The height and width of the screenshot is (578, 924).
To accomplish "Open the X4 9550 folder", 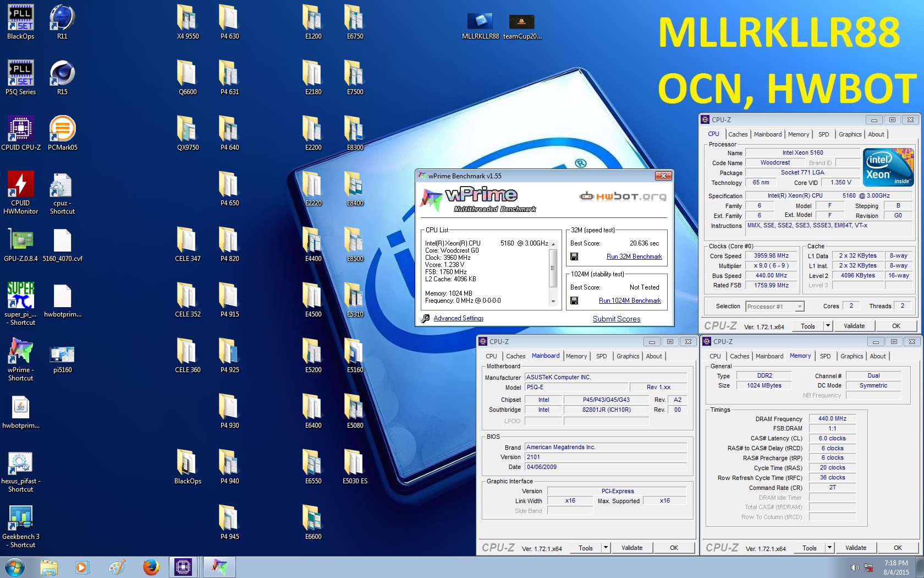I will tap(188, 18).
